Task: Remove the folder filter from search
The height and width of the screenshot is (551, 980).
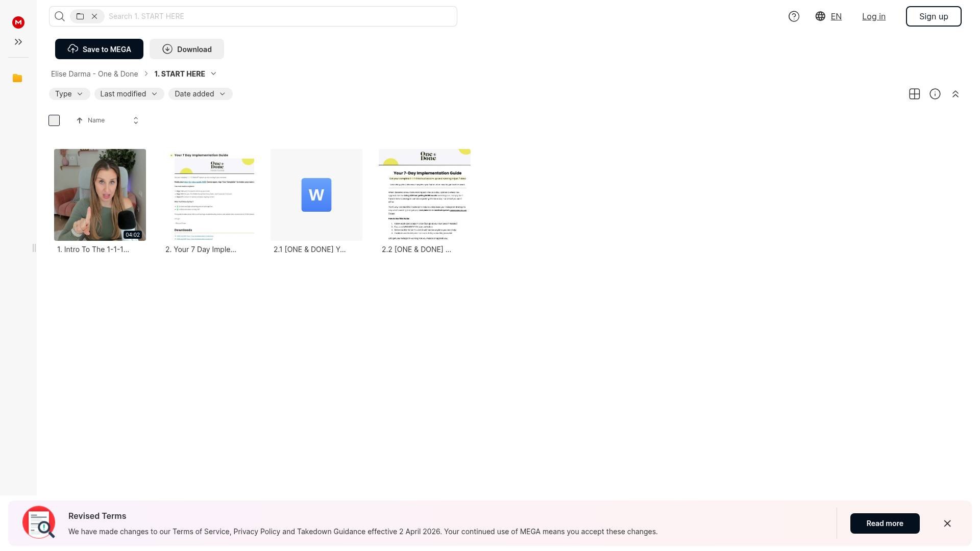Action: pyautogui.click(x=94, y=16)
